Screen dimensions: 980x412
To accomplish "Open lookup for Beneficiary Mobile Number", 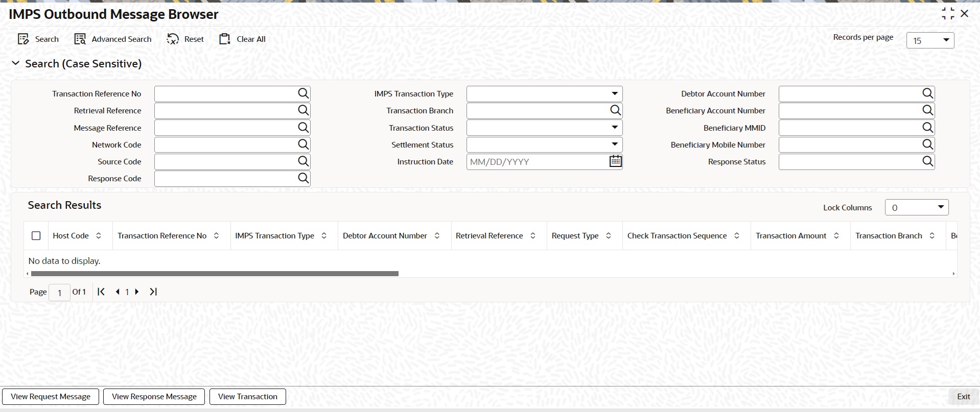I will [x=928, y=144].
